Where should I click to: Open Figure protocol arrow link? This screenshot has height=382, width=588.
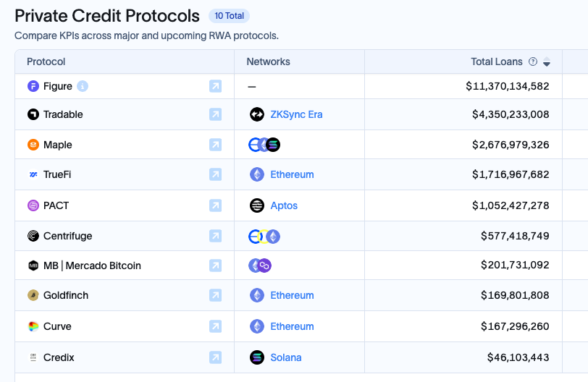pyautogui.click(x=215, y=86)
